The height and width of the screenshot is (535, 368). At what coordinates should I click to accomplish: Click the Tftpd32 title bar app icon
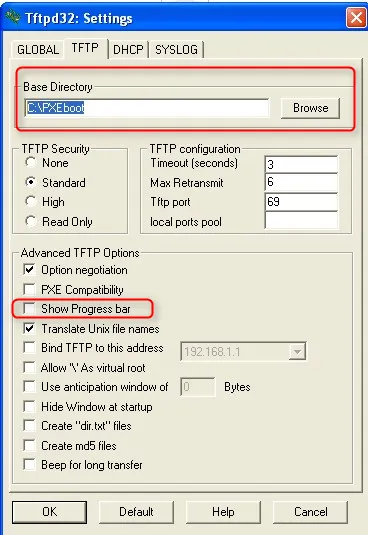pyautogui.click(x=13, y=17)
